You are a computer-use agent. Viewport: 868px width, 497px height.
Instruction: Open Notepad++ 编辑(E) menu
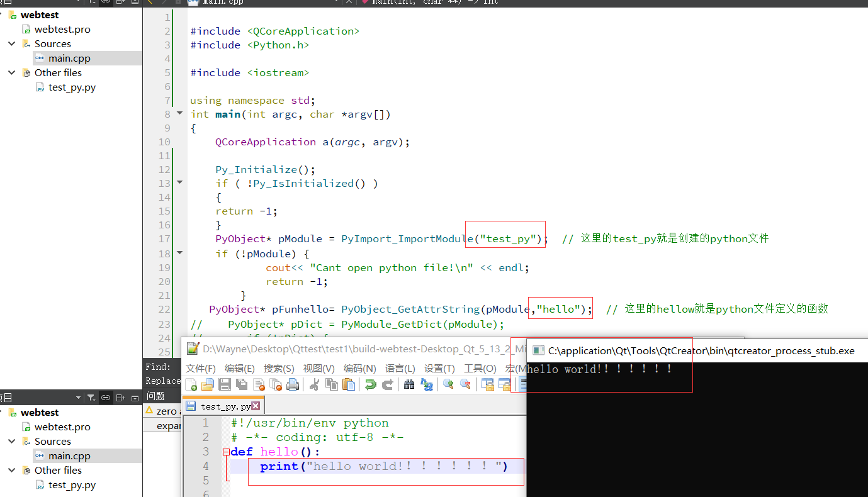tap(239, 368)
